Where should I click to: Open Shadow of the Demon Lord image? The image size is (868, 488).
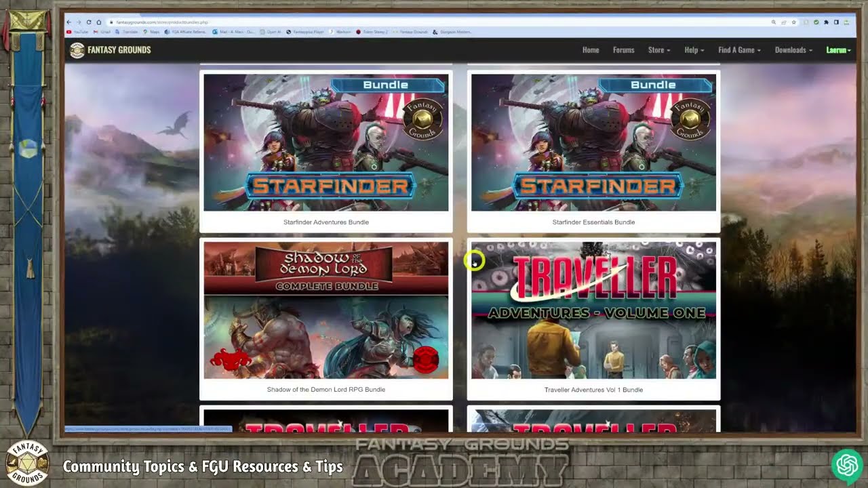point(326,310)
